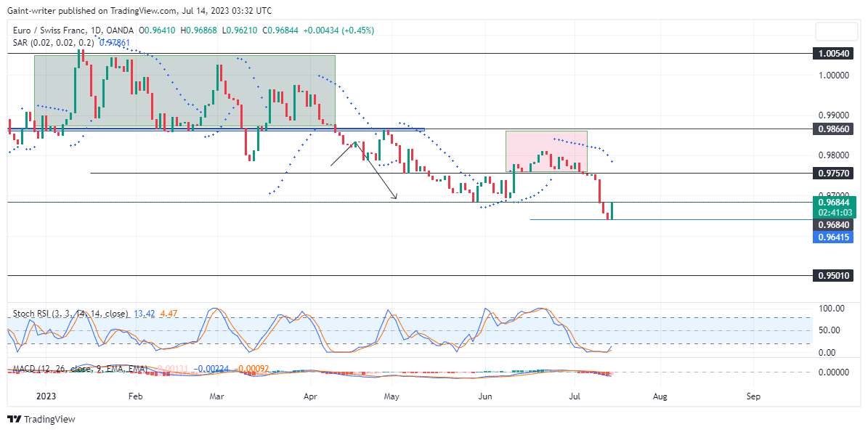Click the TradingView logo at bottom left

tap(41, 419)
